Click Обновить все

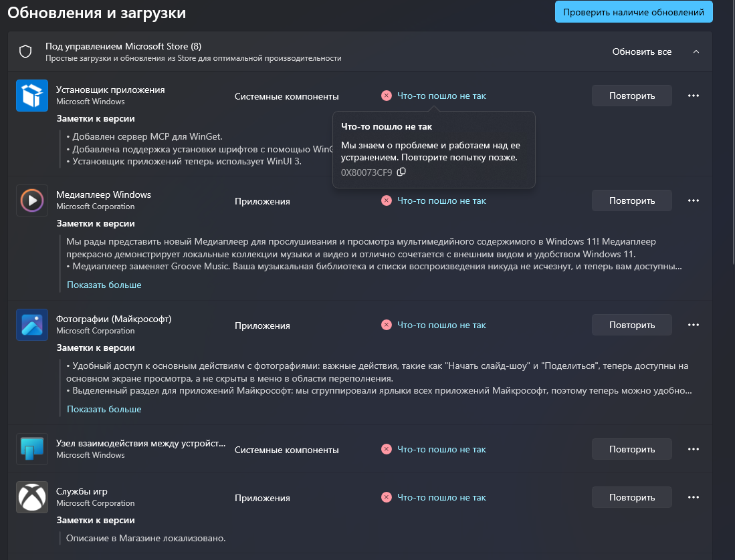[642, 51]
